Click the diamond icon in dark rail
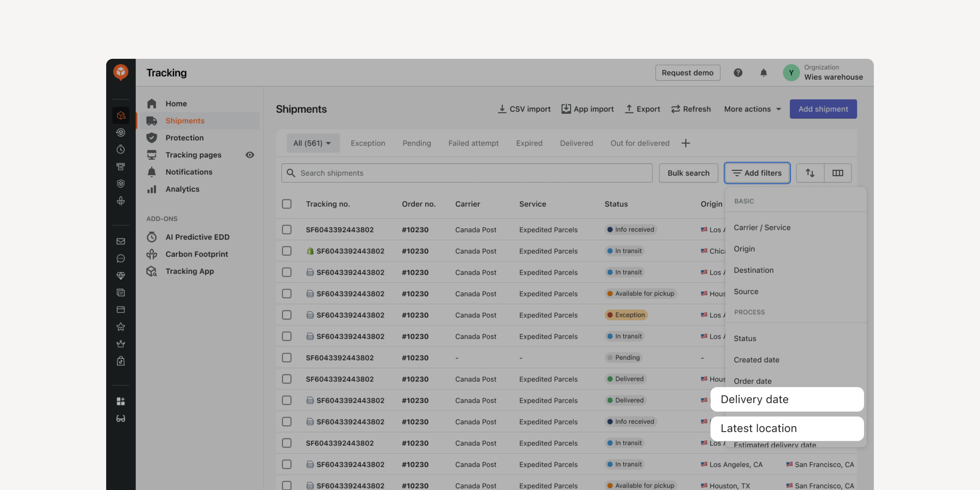Viewport: 980px width, 490px height. (121, 275)
